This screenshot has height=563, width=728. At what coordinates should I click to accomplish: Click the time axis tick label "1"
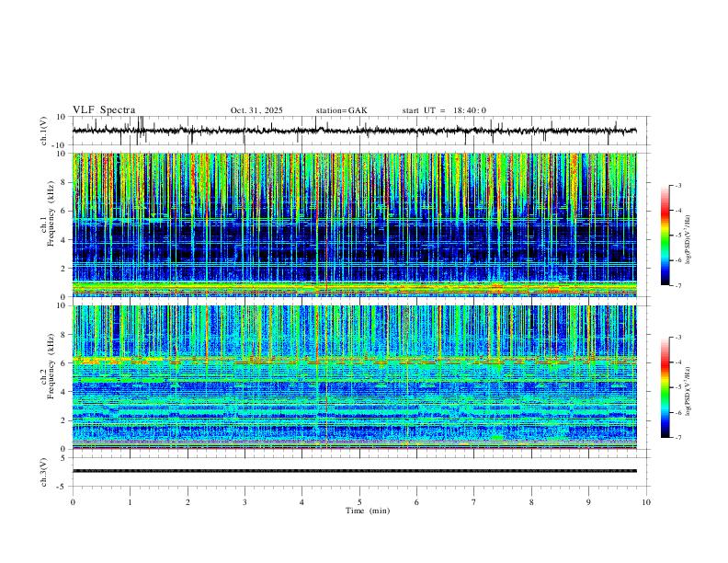(x=130, y=502)
